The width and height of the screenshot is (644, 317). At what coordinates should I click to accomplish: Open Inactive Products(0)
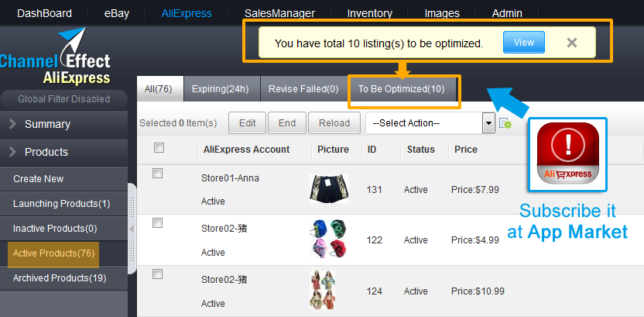[63, 229]
